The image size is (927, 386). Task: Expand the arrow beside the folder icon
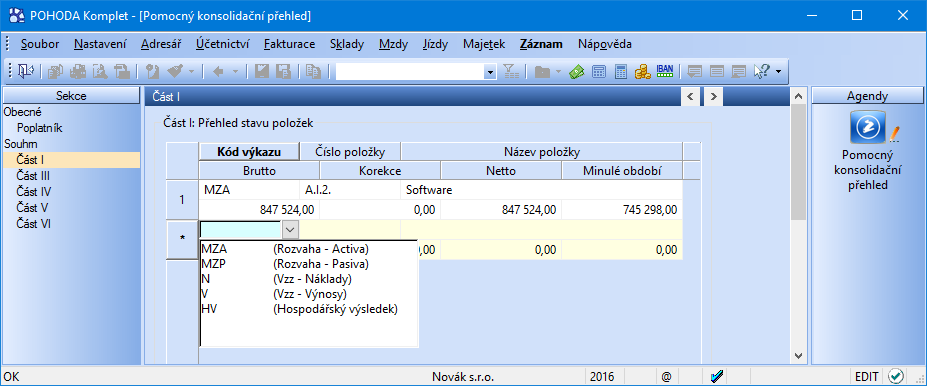click(x=559, y=72)
